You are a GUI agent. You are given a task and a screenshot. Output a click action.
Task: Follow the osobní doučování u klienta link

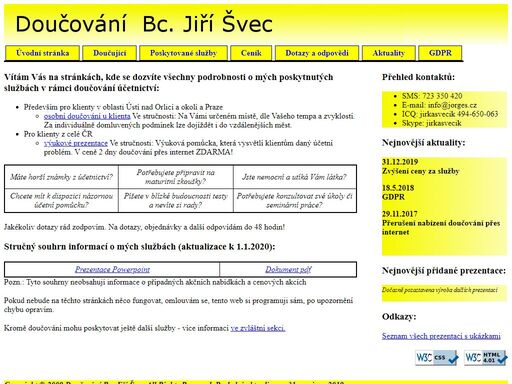[87, 116]
